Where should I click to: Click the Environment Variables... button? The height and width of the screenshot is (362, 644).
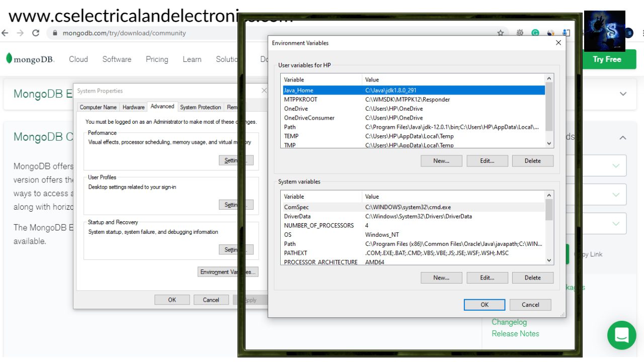pos(228,272)
